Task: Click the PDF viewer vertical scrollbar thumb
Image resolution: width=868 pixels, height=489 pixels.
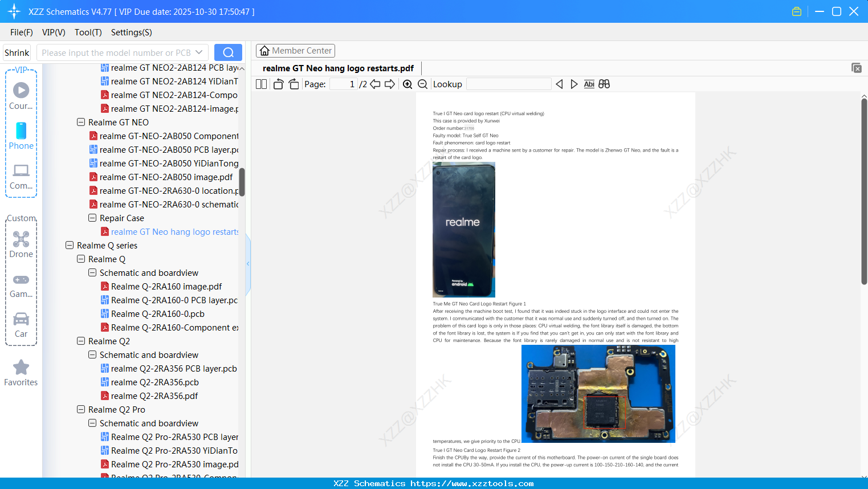Action: point(864,191)
